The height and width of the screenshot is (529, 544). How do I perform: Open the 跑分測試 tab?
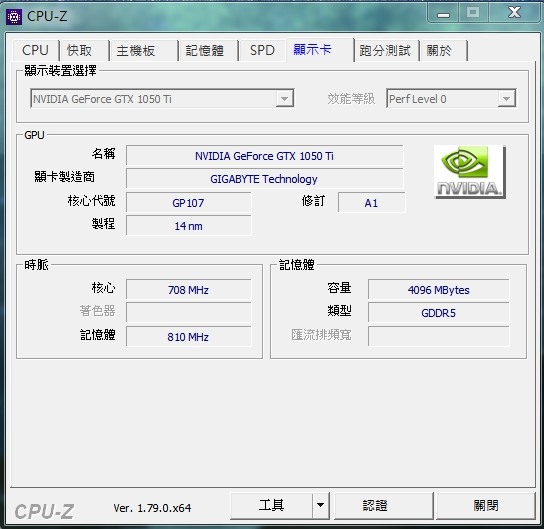[x=386, y=51]
